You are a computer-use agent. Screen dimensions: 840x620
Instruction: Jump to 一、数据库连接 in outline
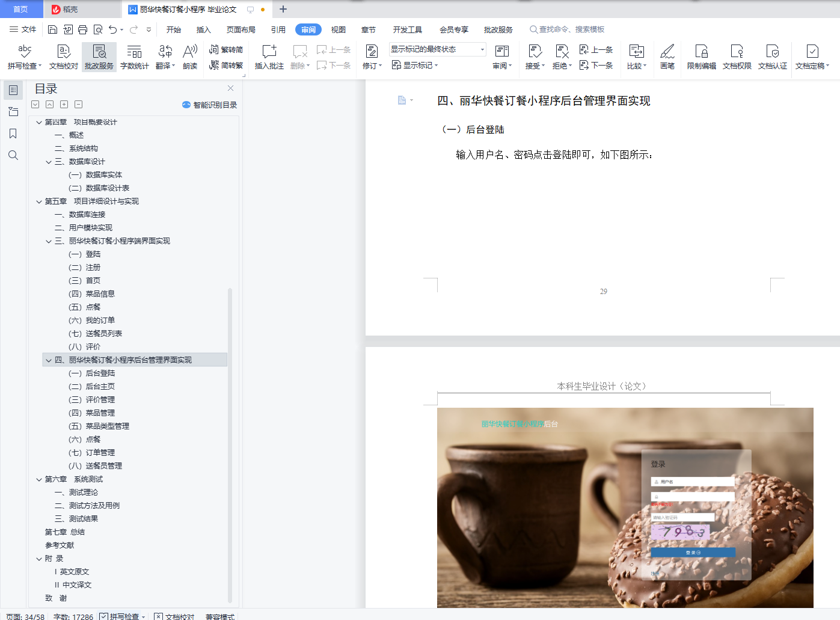80,215
